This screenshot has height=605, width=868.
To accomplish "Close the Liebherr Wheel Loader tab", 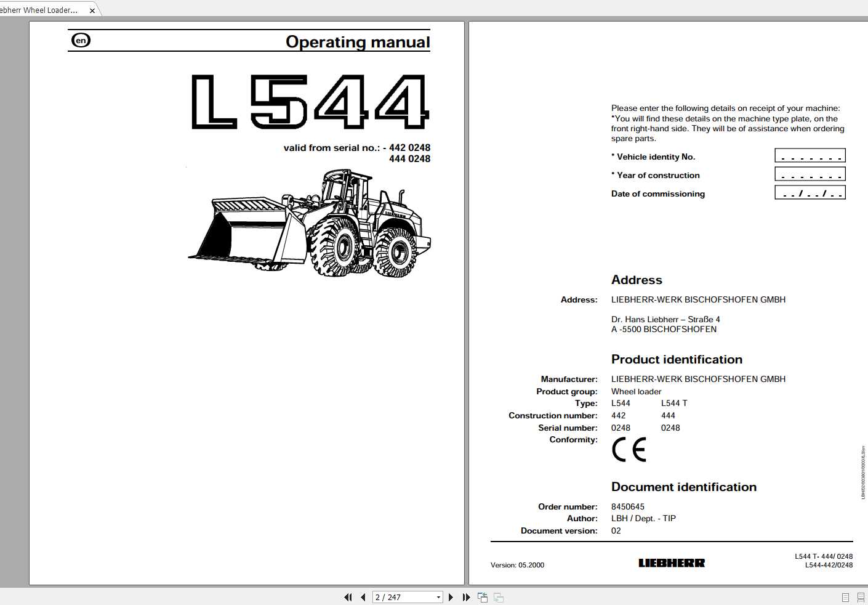I will 92,10.
